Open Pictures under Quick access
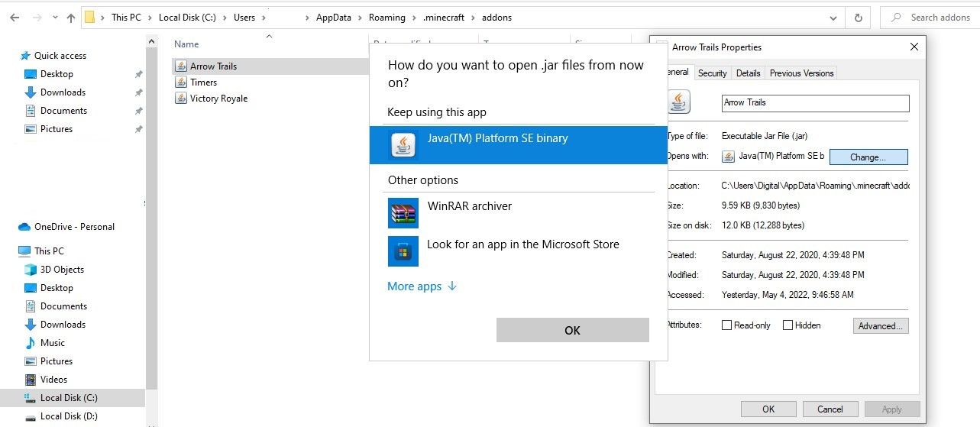The image size is (980, 427). [x=57, y=129]
